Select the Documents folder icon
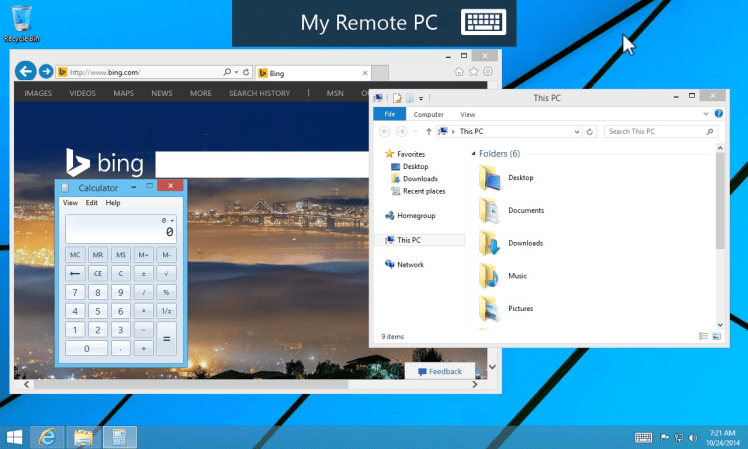Screen dimensions: 748x449 (489, 210)
